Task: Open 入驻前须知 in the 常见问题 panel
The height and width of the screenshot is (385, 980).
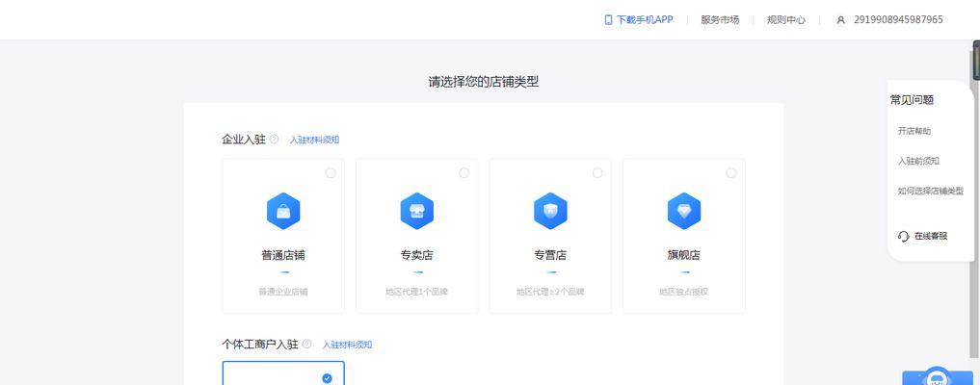Action: (x=918, y=161)
